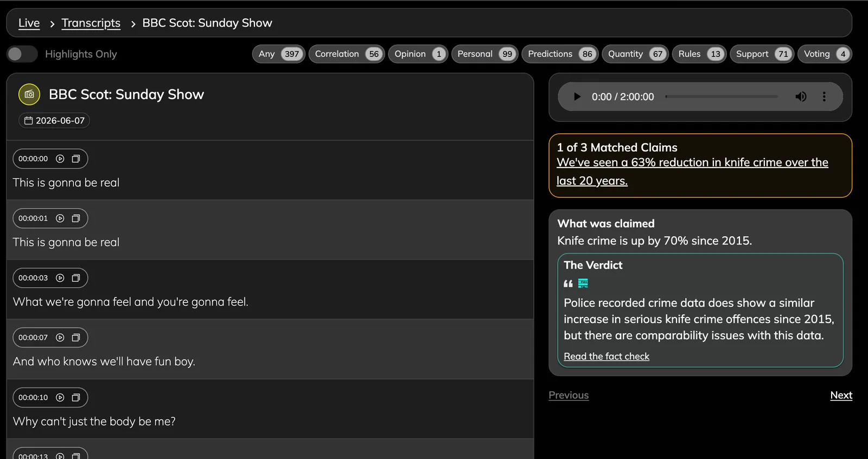
Task: Start audio playback with the play button
Action: click(x=577, y=96)
